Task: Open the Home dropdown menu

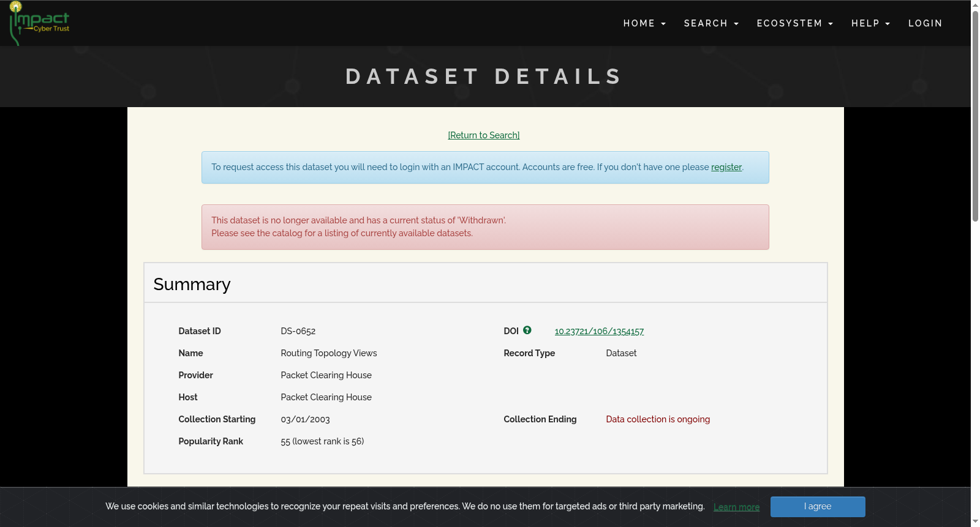Action: pyautogui.click(x=644, y=23)
